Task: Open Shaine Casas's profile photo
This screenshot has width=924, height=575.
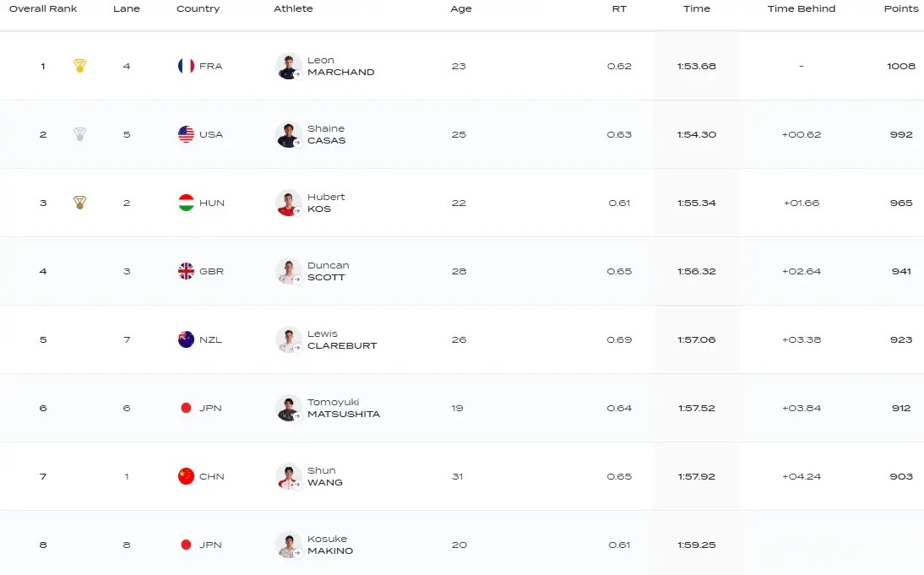Action: pyautogui.click(x=289, y=134)
